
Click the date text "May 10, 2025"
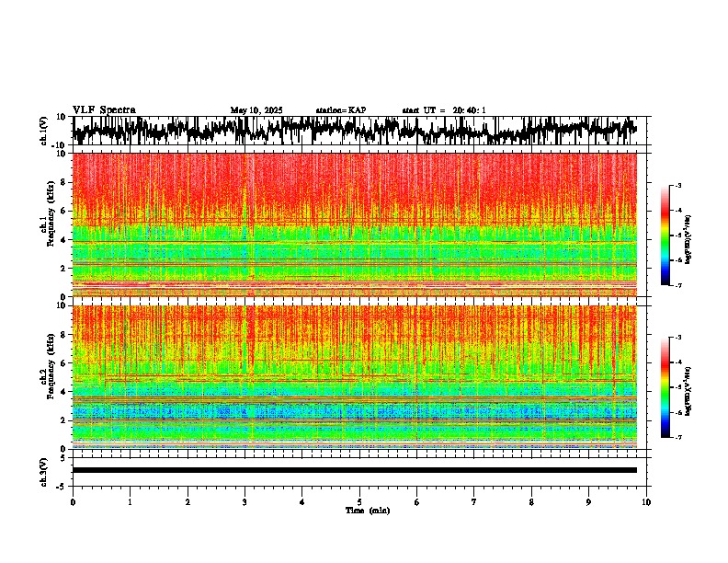click(x=256, y=110)
